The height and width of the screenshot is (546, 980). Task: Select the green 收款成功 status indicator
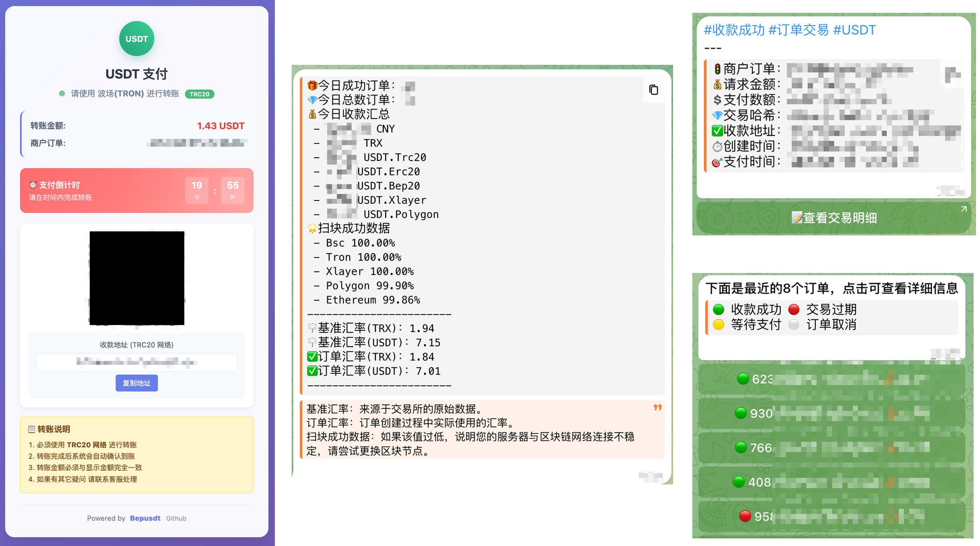[x=718, y=309]
